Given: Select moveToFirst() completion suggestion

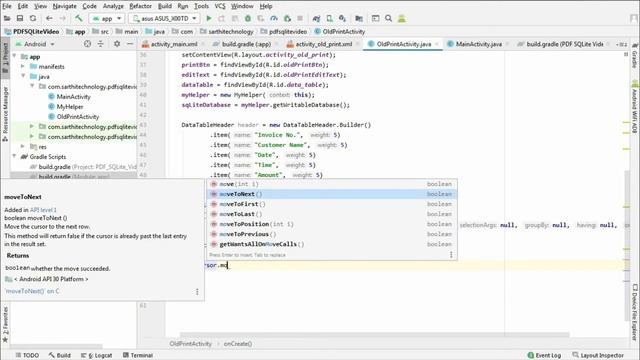Looking at the screenshot, I should 332,204.
